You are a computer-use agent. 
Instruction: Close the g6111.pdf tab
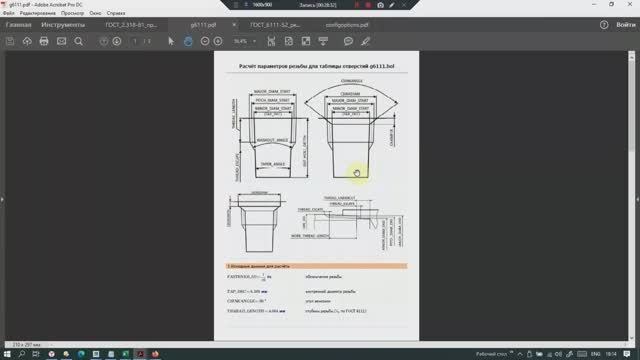[234, 25]
